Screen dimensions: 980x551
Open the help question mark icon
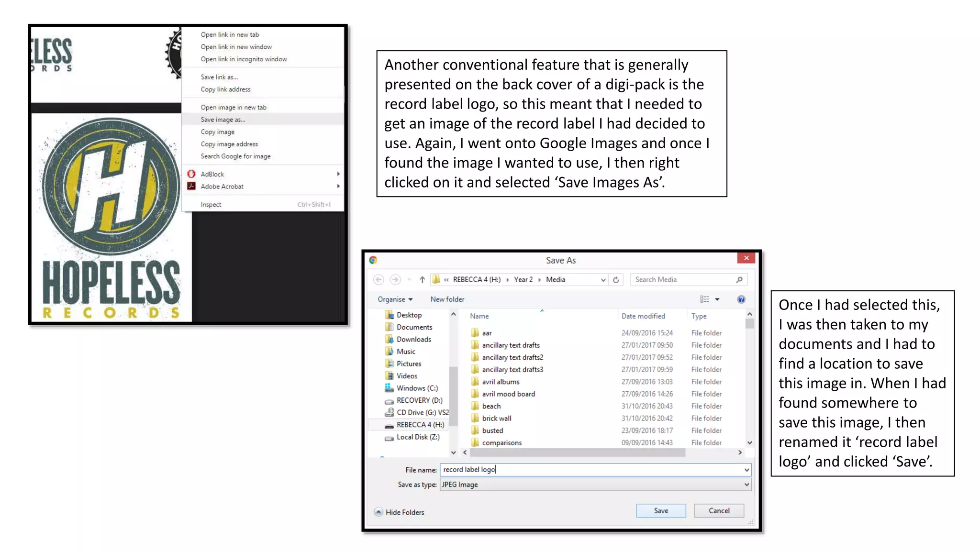(741, 299)
